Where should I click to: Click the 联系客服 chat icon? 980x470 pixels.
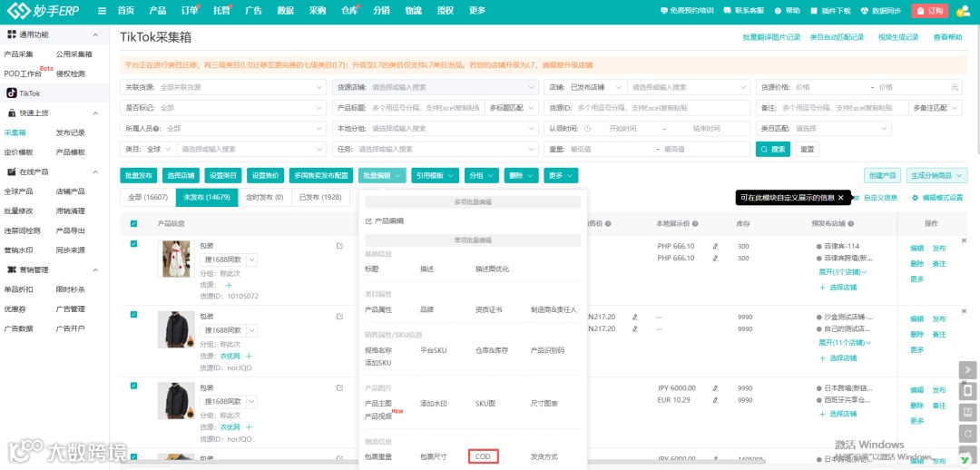pyautogui.click(x=728, y=11)
